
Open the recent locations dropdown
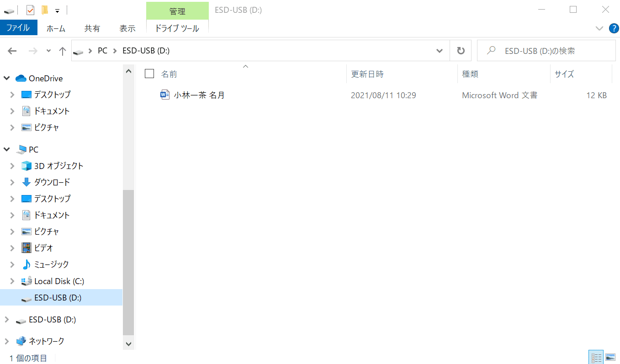48,51
